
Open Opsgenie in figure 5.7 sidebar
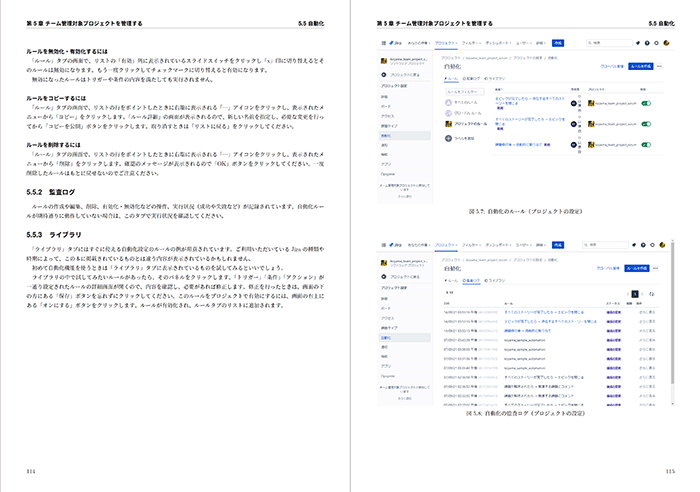pyautogui.click(x=388, y=174)
